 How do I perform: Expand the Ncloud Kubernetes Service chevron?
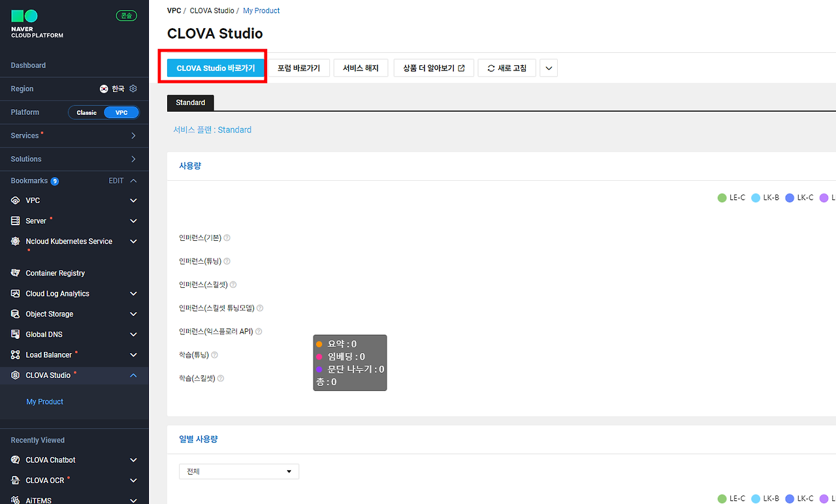[x=133, y=242]
